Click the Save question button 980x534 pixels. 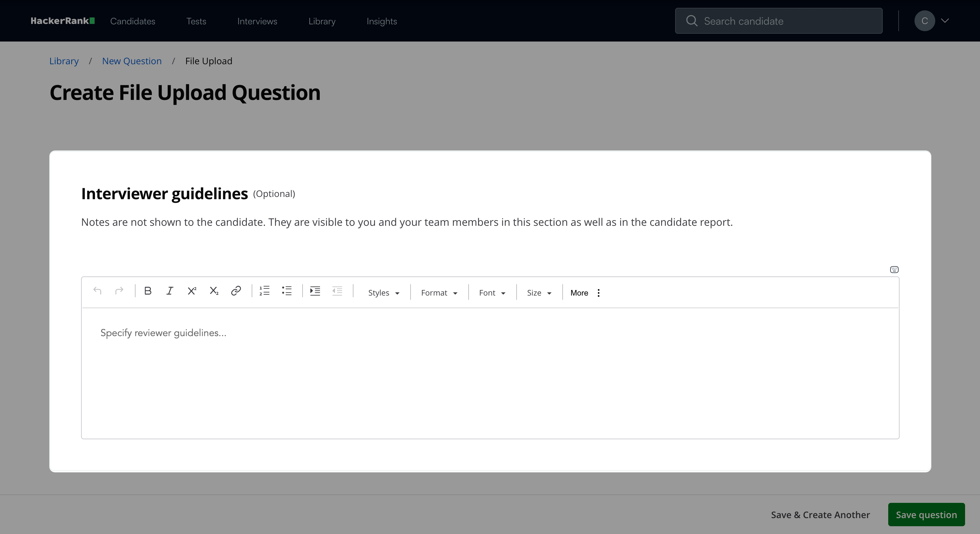coord(926,515)
